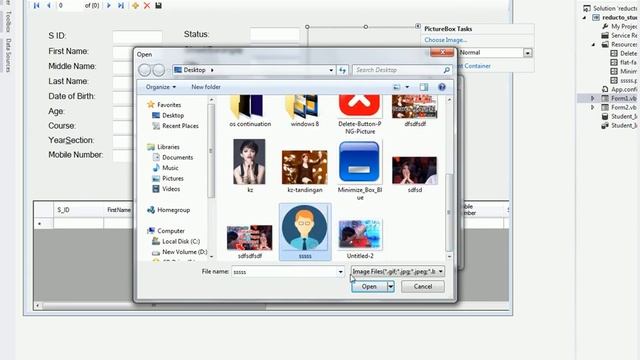640x360 pixels.
Task: Click the refresh button beside the address bar
Action: [x=342, y=70]
